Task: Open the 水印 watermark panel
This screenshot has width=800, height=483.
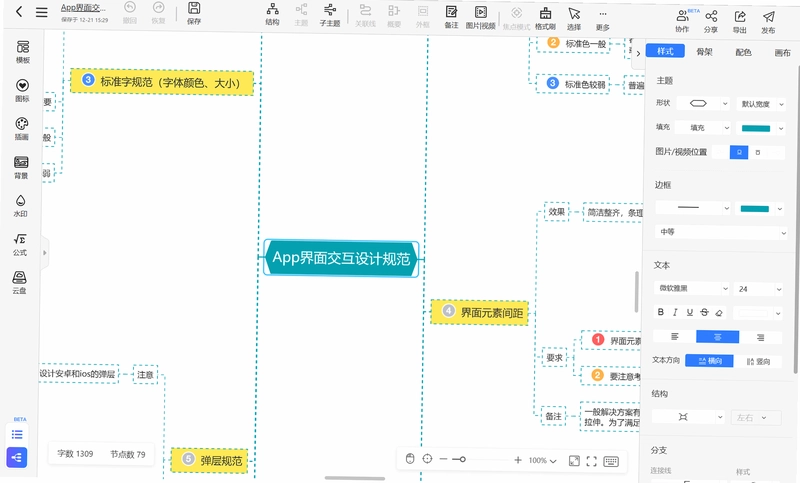Action: coord(20,206)
